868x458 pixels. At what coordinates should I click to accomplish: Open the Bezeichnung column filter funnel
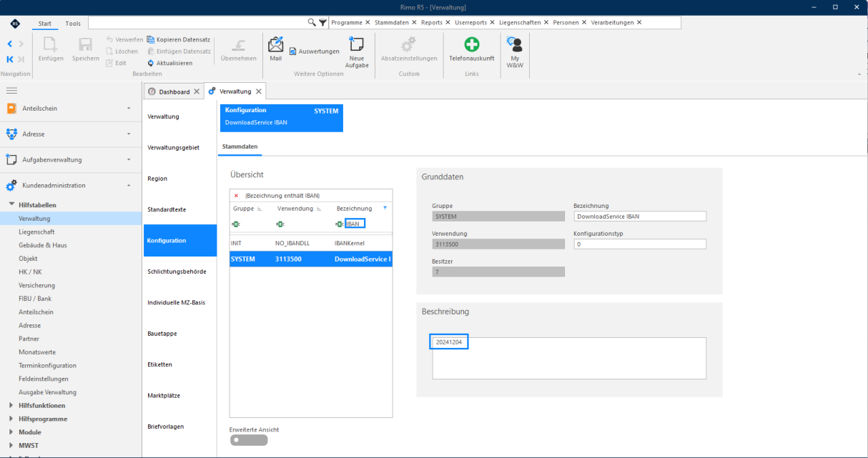[385, 208]
